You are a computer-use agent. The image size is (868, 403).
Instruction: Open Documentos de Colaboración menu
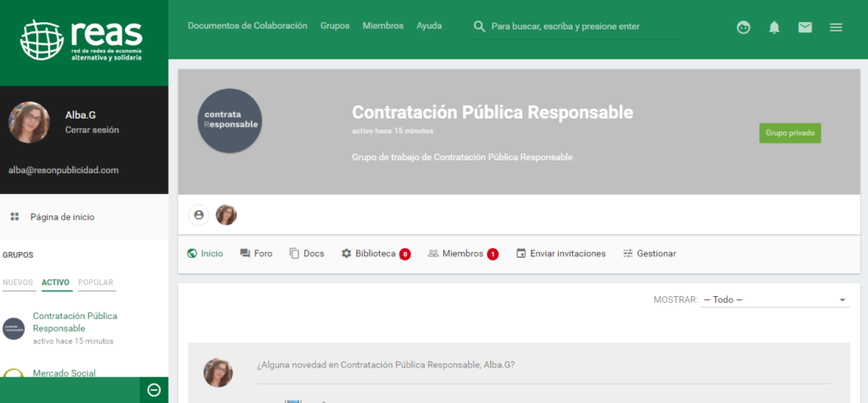pos(248,26)
